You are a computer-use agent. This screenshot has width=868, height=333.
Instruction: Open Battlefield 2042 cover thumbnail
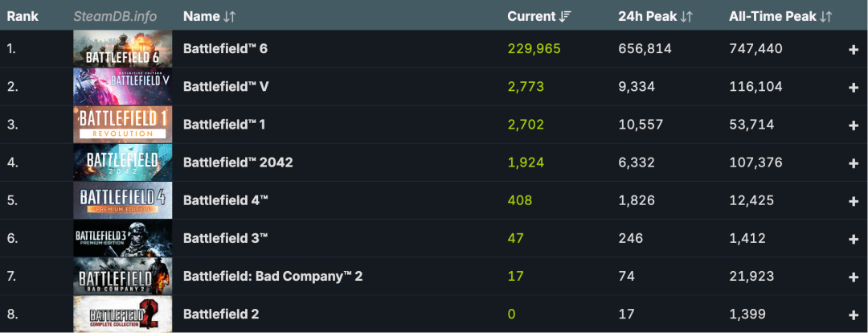pyautogui.click(x=122, y=162)
